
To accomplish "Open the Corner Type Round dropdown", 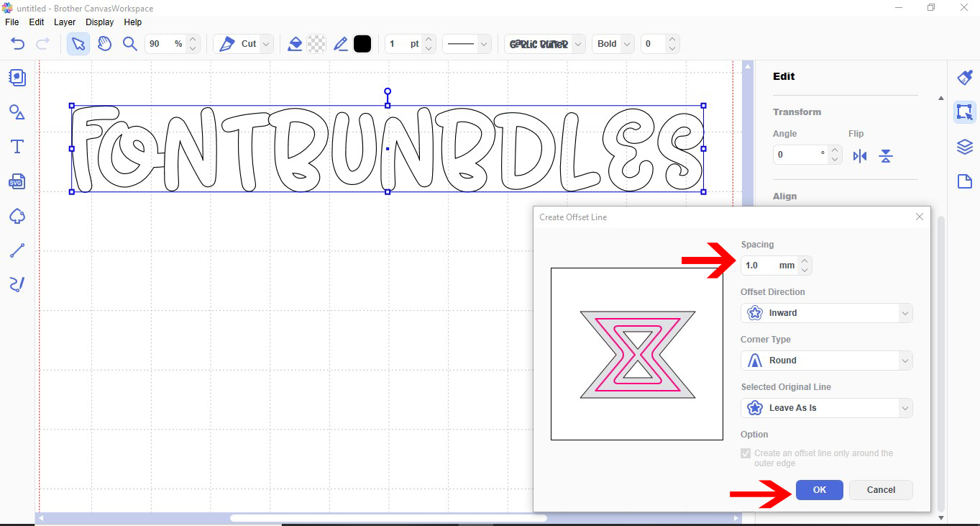I will [x=827, y=361].
